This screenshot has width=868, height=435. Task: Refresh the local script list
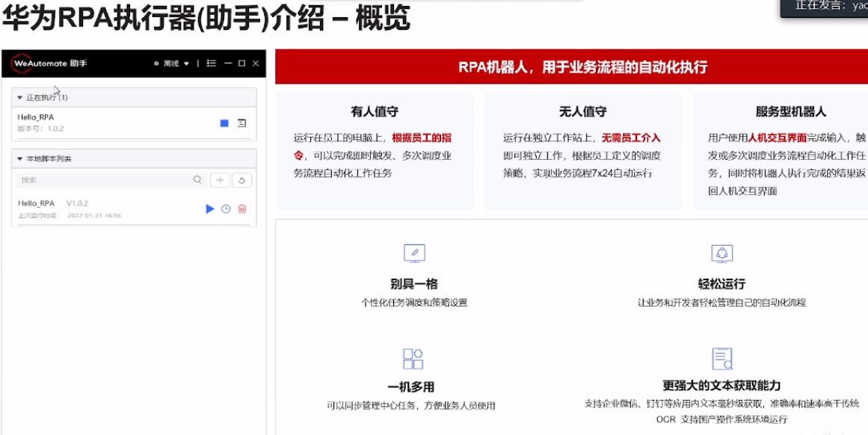241,179
